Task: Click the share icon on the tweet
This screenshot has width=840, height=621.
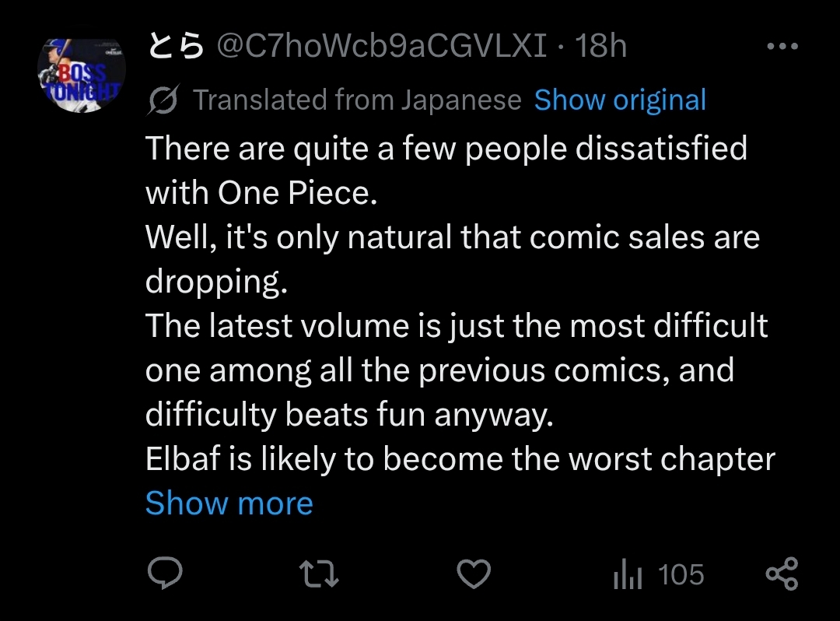Action: click(x=782, y=574)
